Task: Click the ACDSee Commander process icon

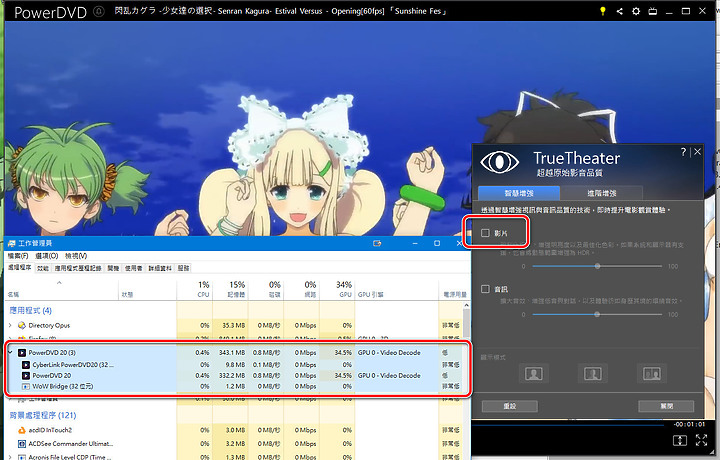Action: click(21, 443)
